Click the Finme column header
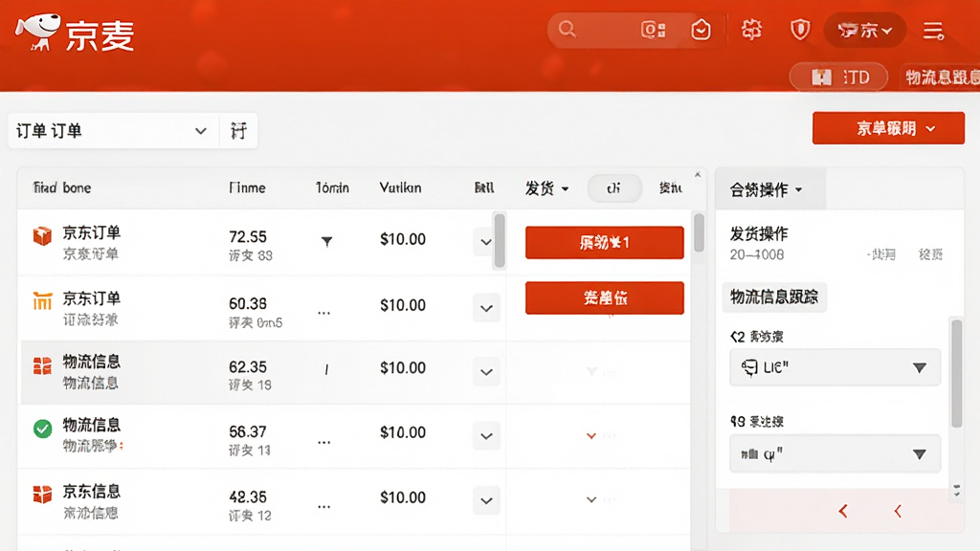This screenshot has height=551, width=980. [247, 188]
